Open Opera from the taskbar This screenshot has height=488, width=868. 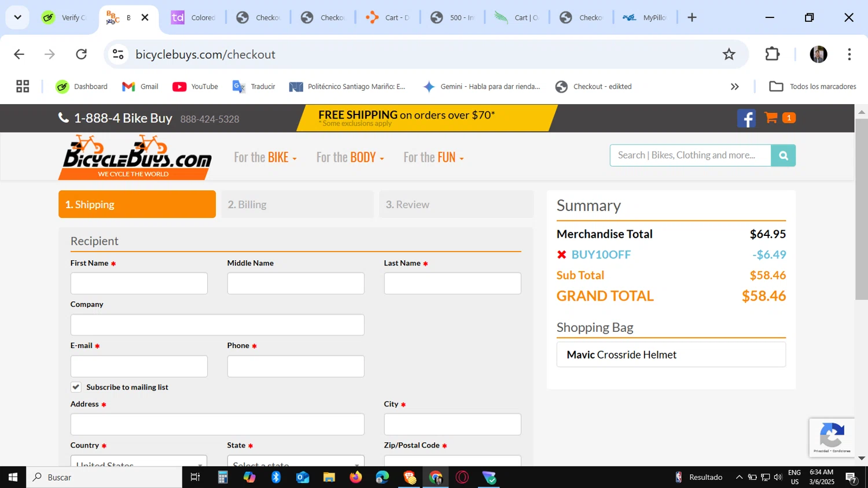pos(462,477)
